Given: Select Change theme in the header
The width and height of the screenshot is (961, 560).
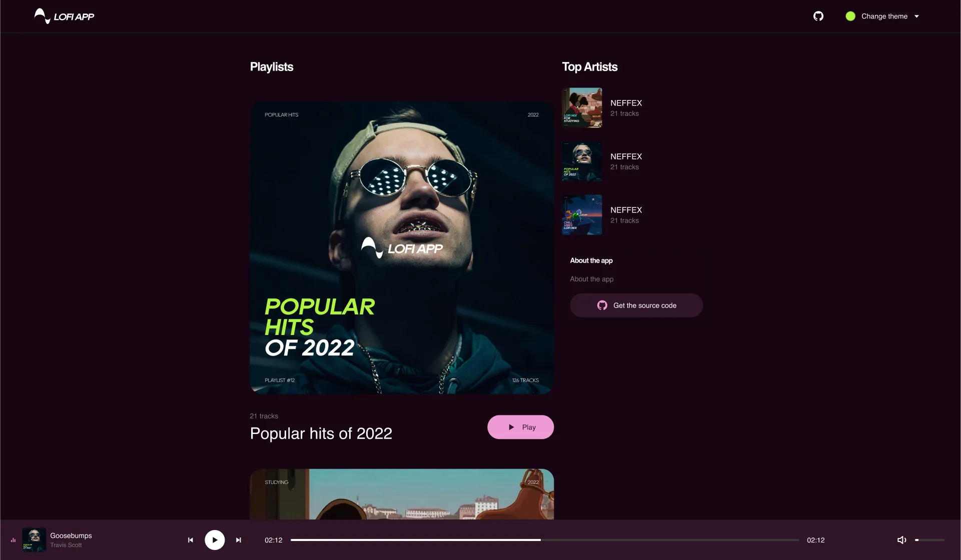Looking at the screenshot, I should 884,16.
